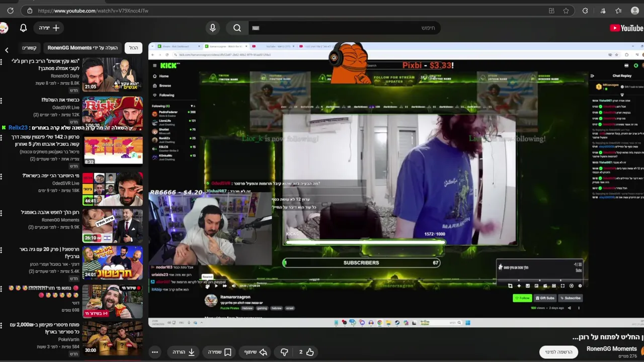Click the Share (שיתוף) button
Screen dimensions: 644x362
pyautogui.click(x=256, y=352)
